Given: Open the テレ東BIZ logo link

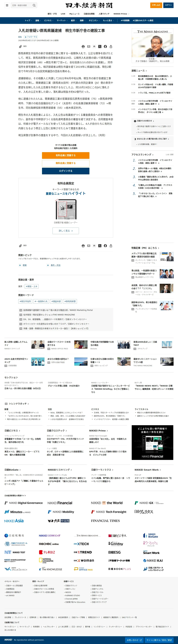Looking at the screenshot, I should [x=47, y=552].
